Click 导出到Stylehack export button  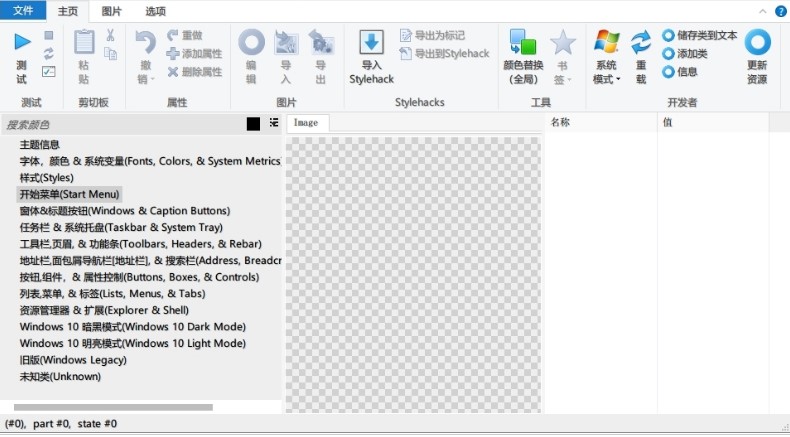[444, 53]
